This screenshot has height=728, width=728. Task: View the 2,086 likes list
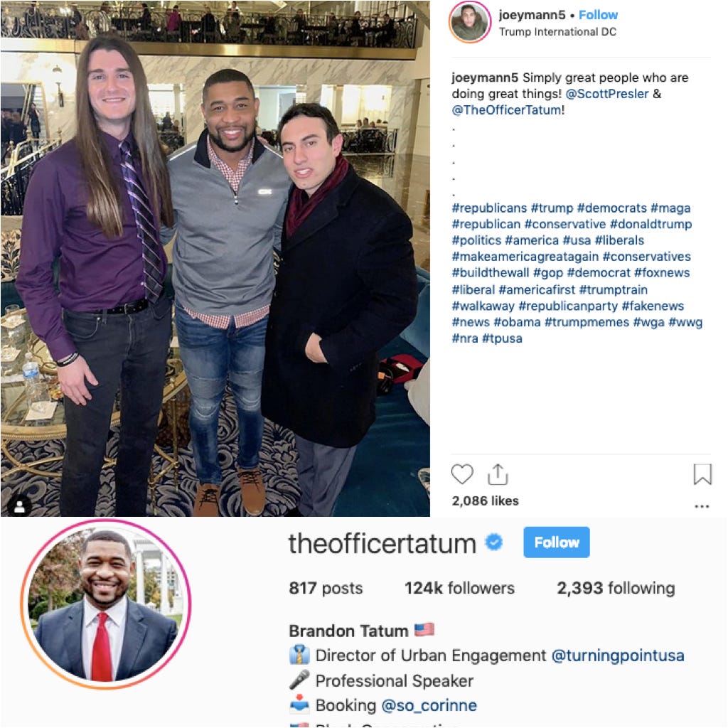pos(485,501)
